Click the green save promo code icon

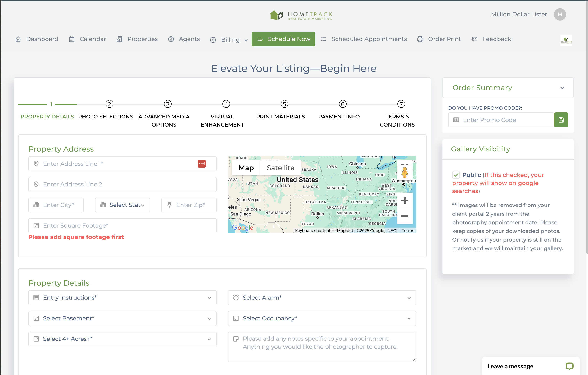pyautogui.click(x=561, y=120)
